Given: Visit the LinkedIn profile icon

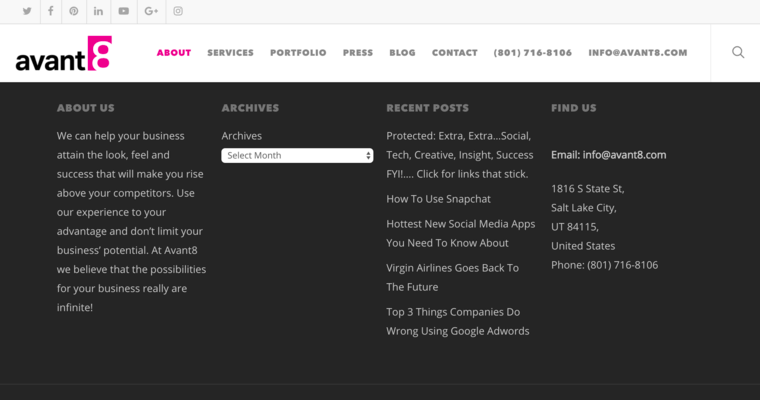Looking at the screenshot, I should point(98,12).
